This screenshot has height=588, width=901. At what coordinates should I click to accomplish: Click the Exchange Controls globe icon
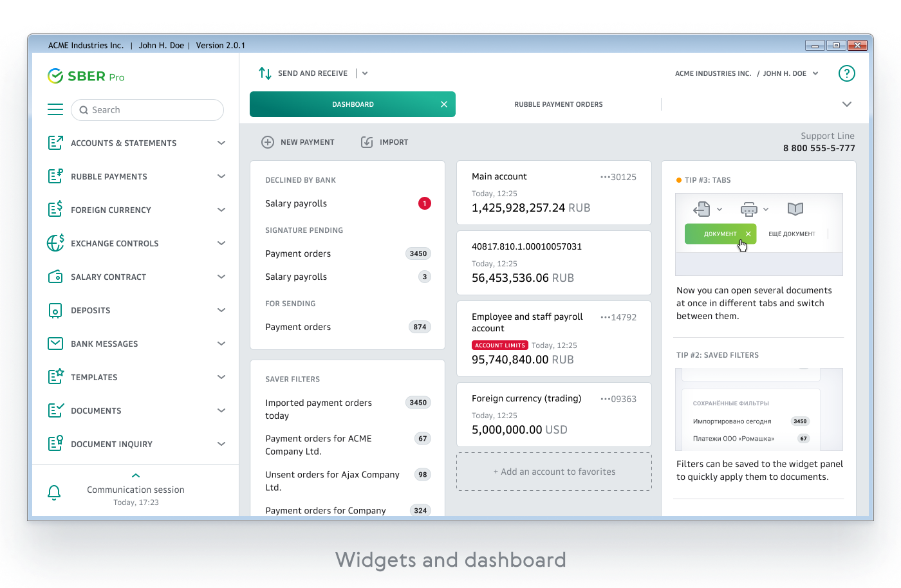pyautogui.click(x=55, y=243)
